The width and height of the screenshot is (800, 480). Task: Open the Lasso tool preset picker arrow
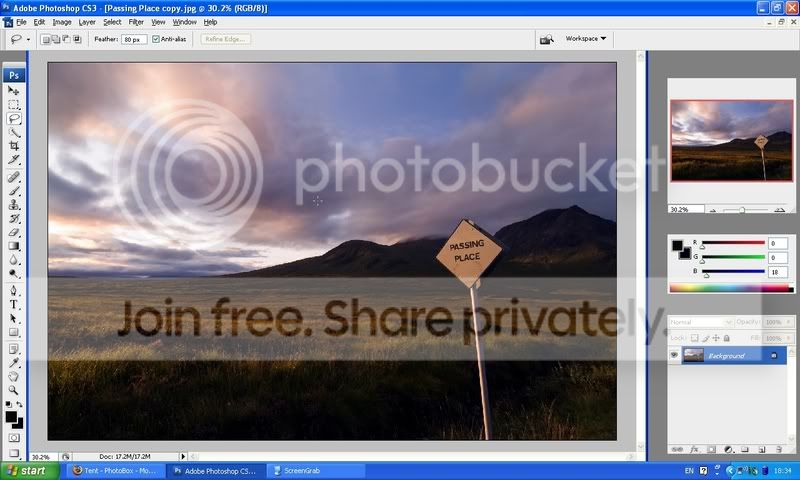point(29,39)
